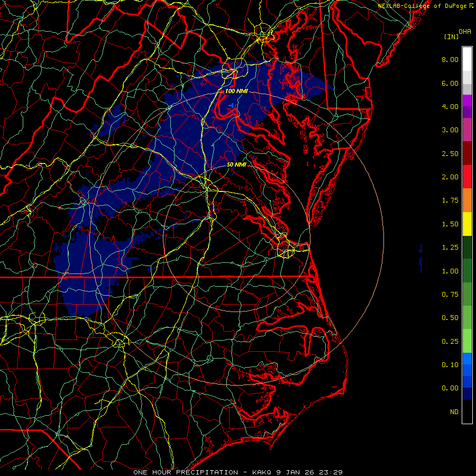
Task: Pick the navy 0.00 legend swatch
Action: pyautogui.click(x=467, y=394)
